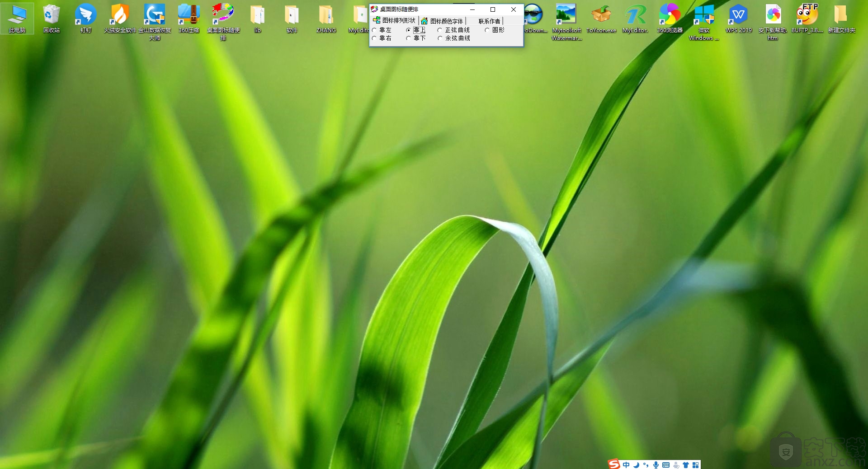Select the 靠左 radio button

point(375,30)
